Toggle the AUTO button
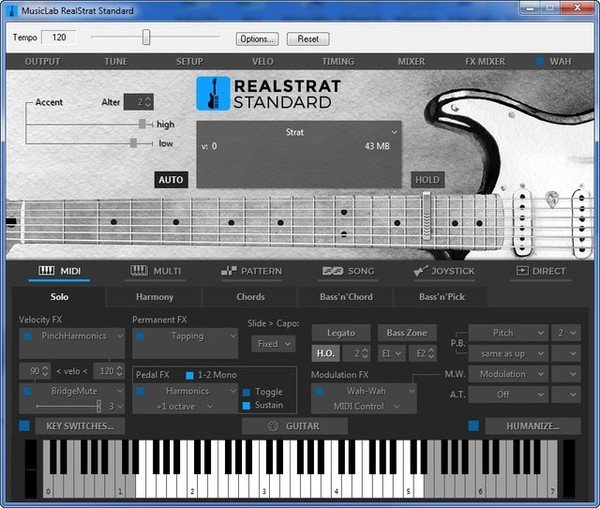This screenshot has width=600, height=508. [171, 179]
